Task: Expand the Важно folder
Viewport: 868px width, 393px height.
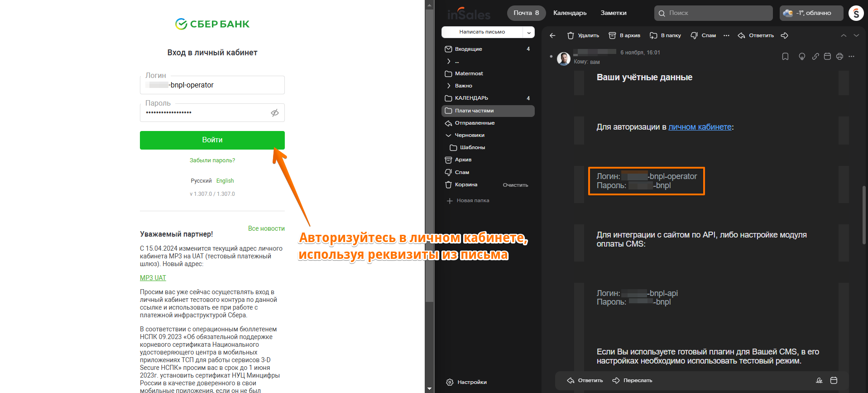Action: point(449,86)
